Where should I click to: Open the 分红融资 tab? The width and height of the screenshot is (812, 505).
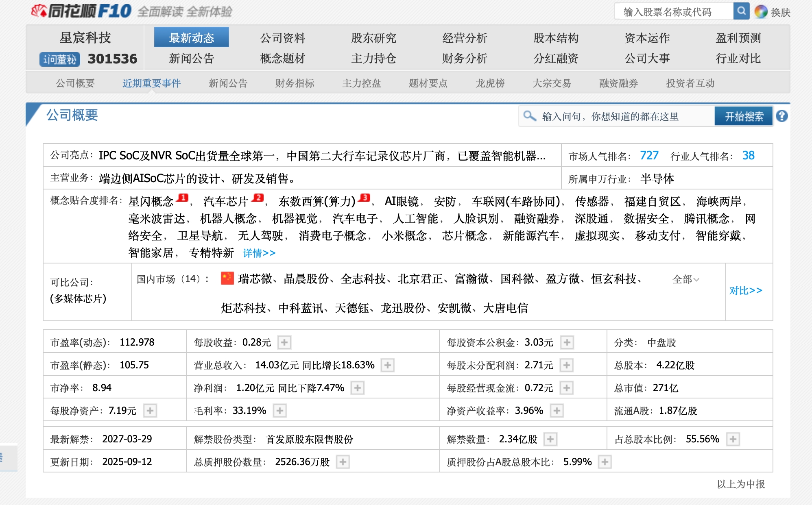pos(556,59)
